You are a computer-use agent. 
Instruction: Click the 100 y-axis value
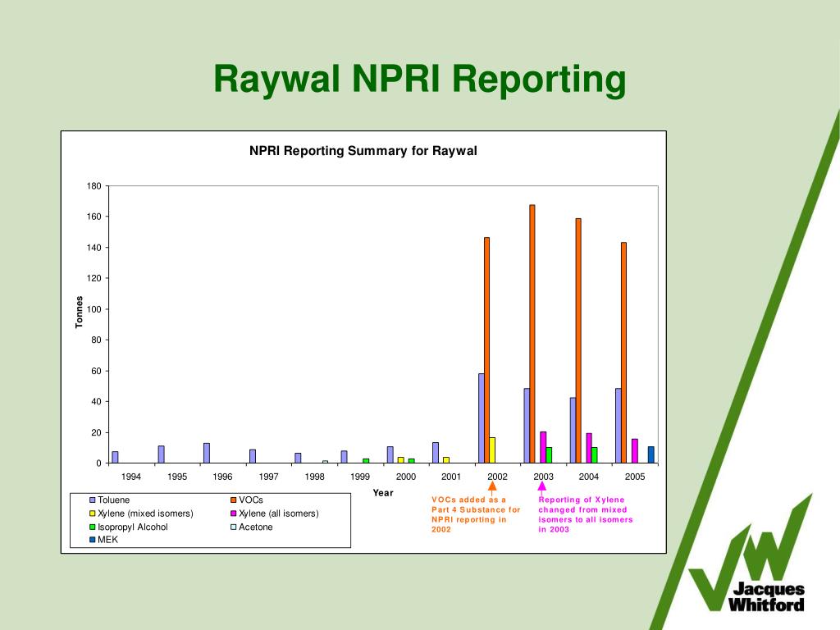pyautogui.click(x=94, y=309)
